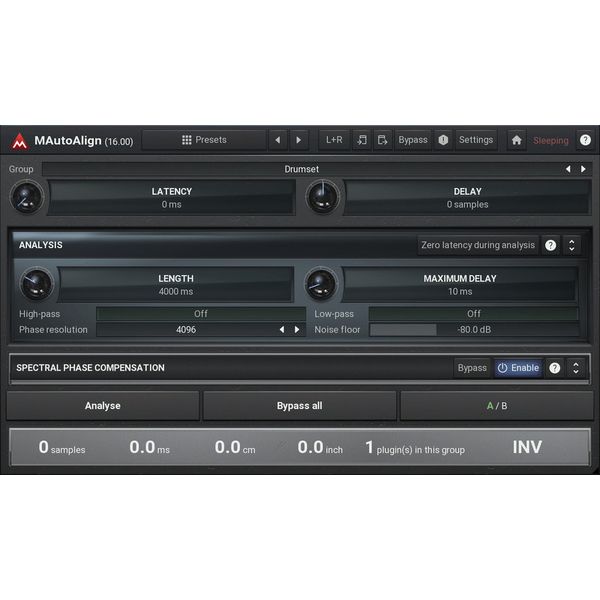Open the Presets browser
Viewport: 600px width, 600px height.
204,140
